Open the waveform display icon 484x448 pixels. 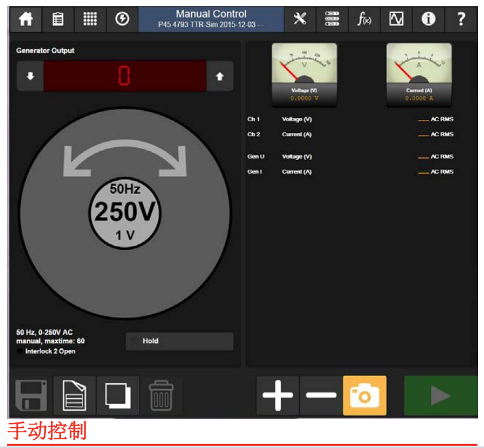tap(396, 19)
